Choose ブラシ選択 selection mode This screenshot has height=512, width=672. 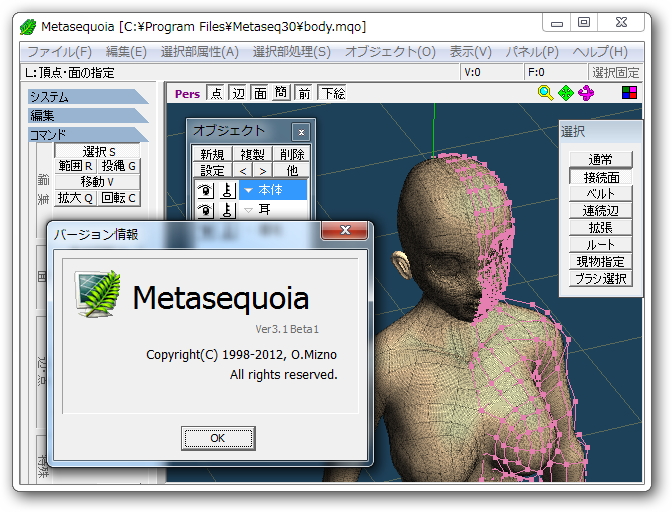600,278
